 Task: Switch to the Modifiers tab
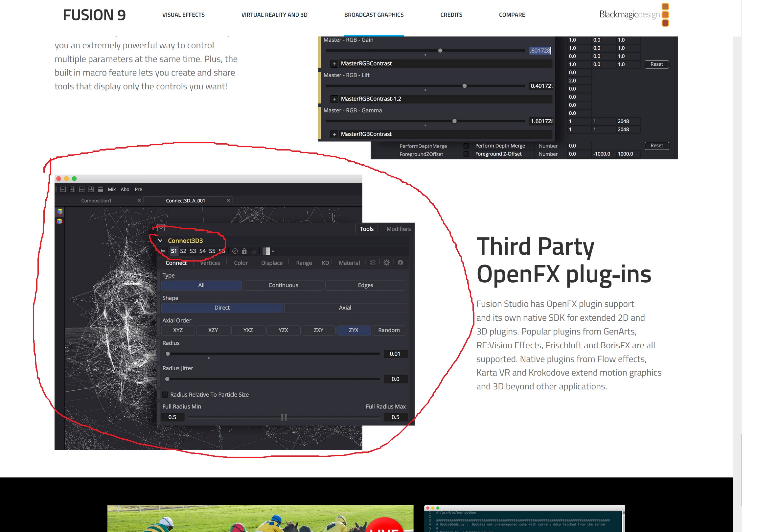pyautogui.click(x=398, y=229)
